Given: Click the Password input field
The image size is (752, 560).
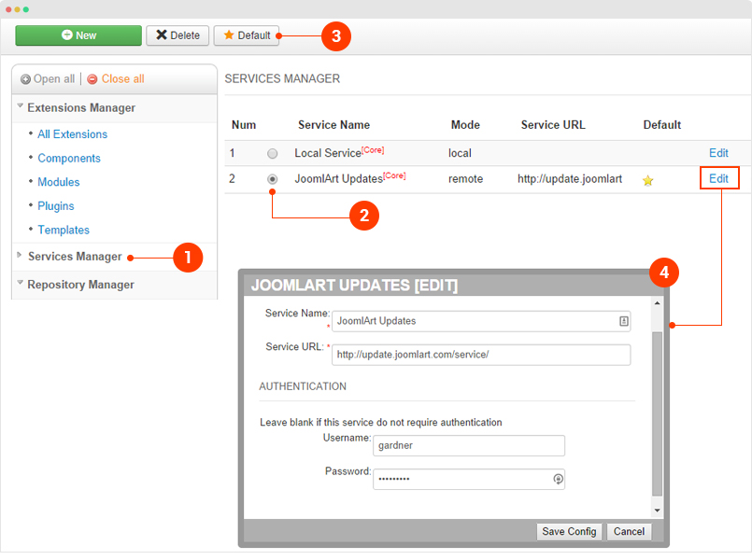Looking at the screenshot, I should tap(469, 480).
